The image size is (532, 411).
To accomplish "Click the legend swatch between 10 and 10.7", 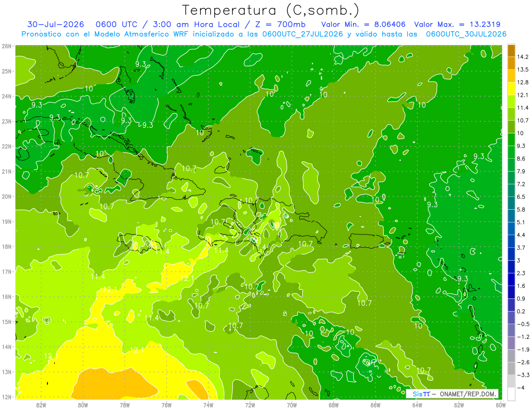I will [511, 127].
